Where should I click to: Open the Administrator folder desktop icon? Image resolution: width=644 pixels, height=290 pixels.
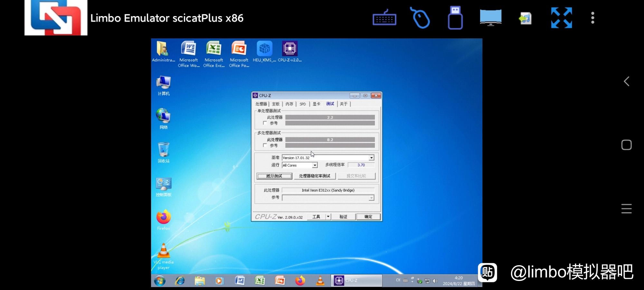[163, 52]
